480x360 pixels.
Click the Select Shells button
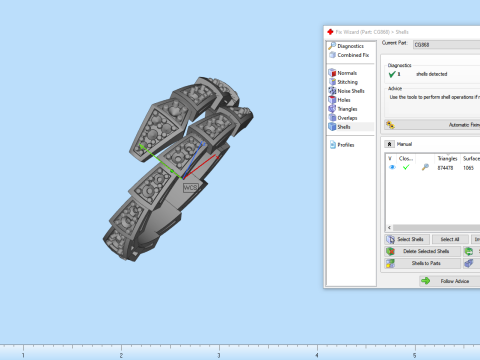[x=407, y=239]
